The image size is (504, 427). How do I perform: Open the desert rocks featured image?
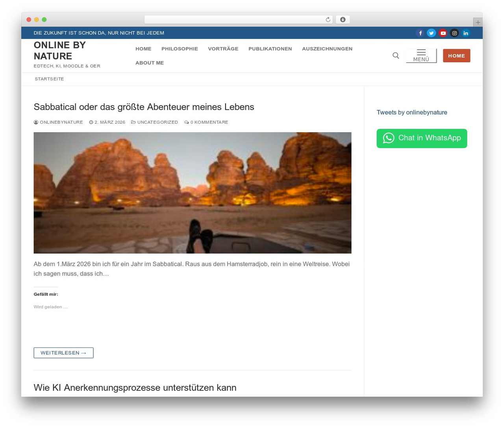click(193, 193)
